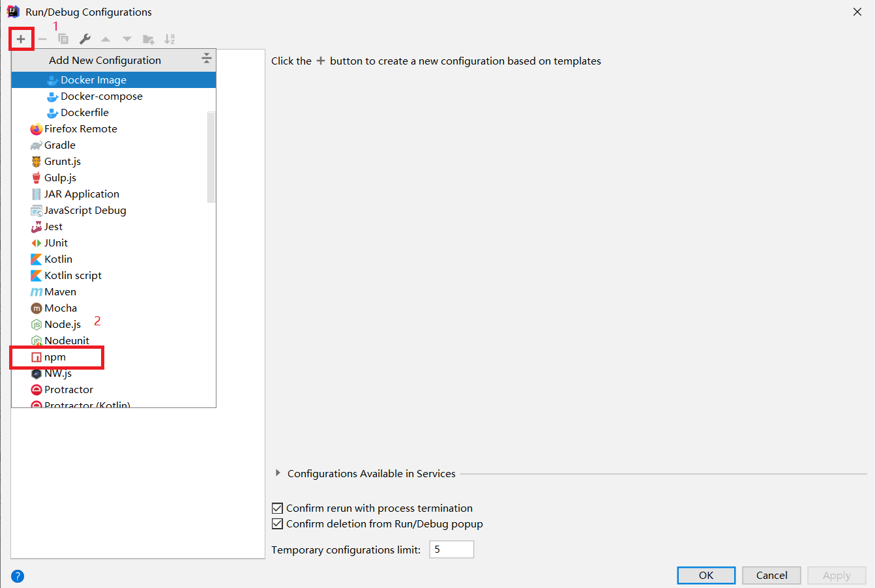The image size is (875, 588).
Task: Toggle Confirm deletion from Run/Debug popup
Action: click(278, 524)
